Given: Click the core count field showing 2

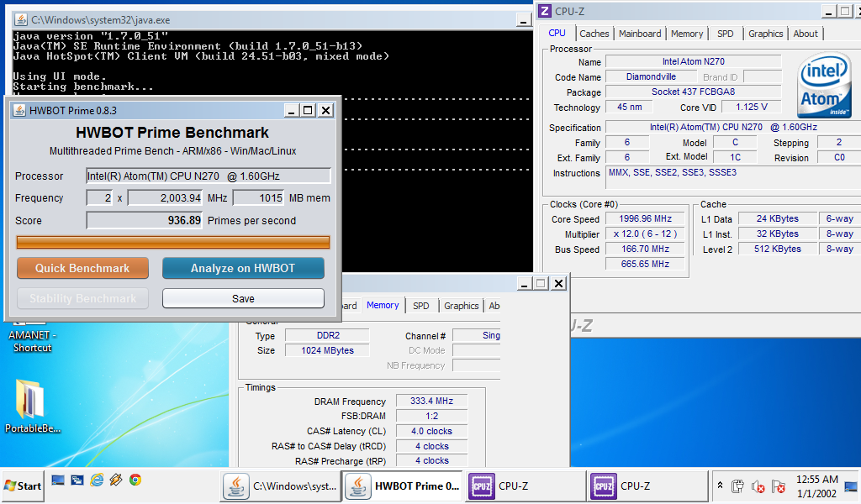Looking at the screenshot, I should 100,198.
